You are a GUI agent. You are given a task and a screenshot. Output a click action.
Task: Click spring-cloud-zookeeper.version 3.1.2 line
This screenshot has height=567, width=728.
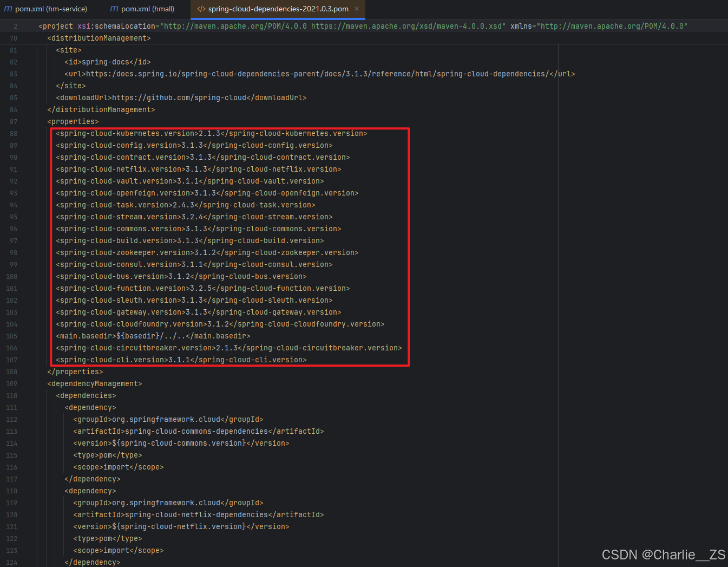click(x=207, y=252)
